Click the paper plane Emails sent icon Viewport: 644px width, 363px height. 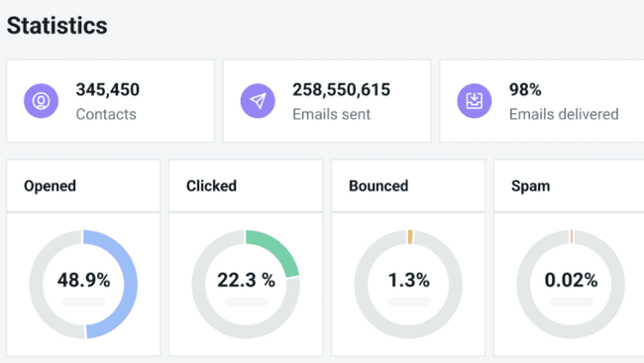coord(258,101)
